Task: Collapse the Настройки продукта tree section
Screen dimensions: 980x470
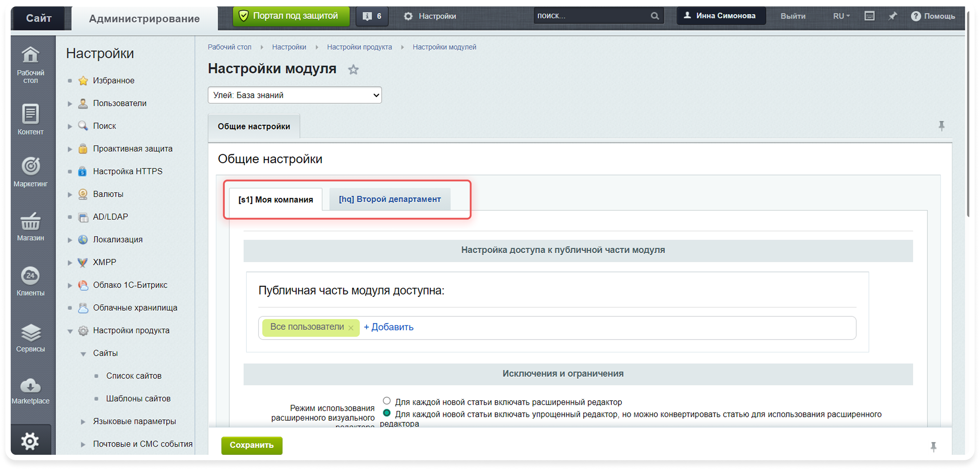Action: (70, 331)
